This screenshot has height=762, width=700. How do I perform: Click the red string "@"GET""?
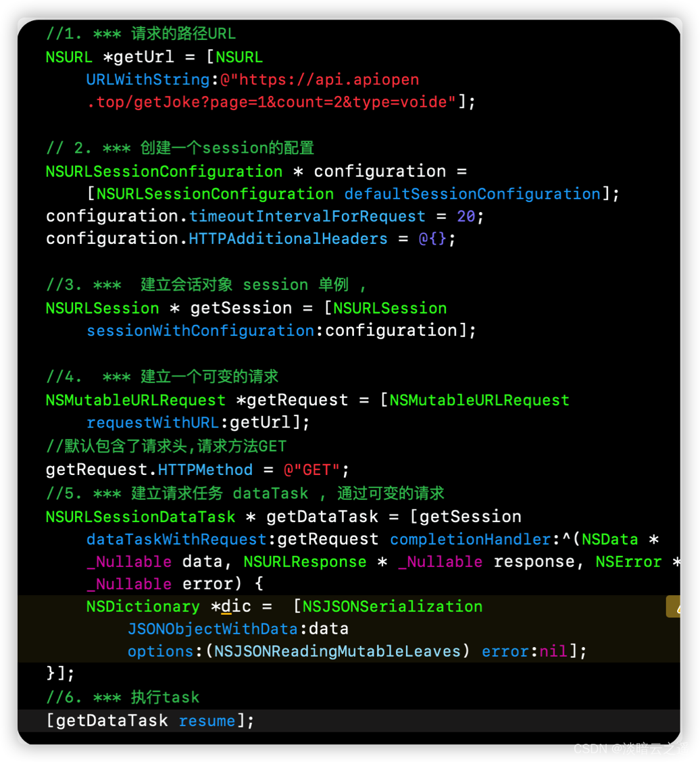coord(311,469)
